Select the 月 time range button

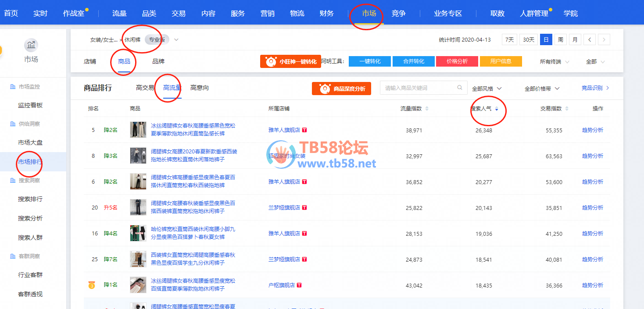click(x=575, y=39)
